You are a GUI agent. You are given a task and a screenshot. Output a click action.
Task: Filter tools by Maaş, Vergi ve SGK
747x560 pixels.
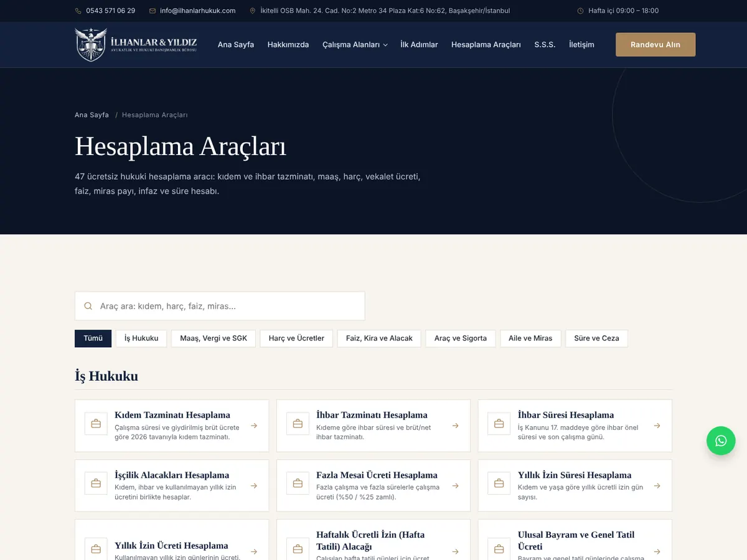[214, 338]
